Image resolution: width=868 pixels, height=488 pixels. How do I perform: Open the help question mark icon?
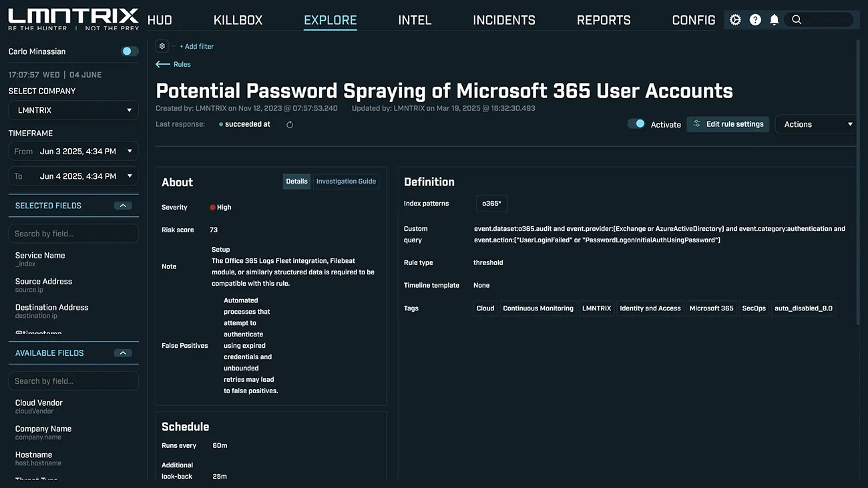click(x=755, y=20)
